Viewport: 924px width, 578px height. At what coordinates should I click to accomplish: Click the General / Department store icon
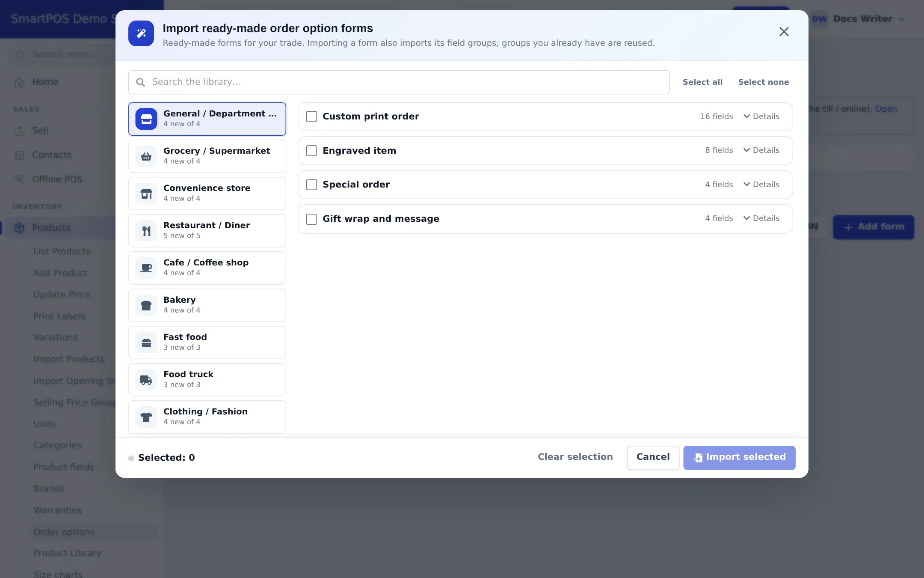pyautogui.click(x=146, y=119)
